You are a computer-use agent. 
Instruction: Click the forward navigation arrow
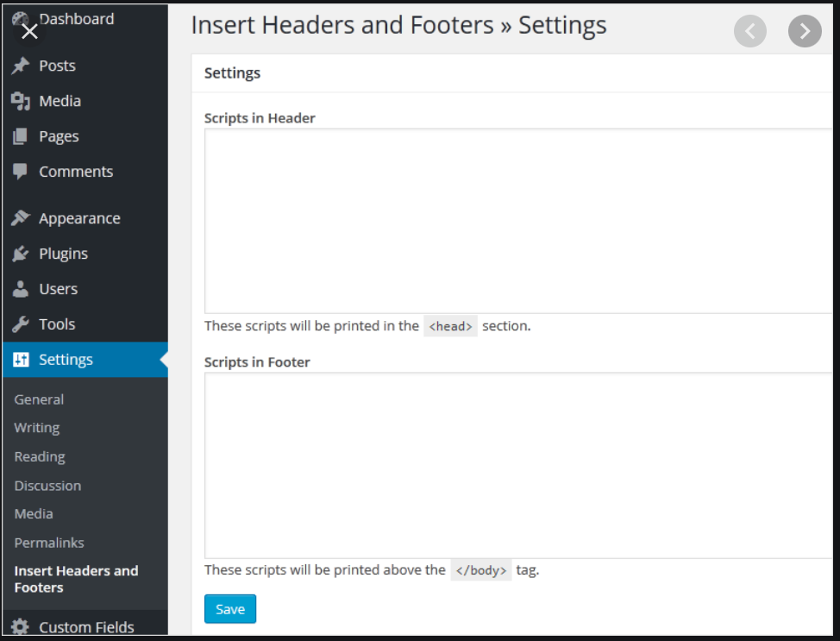pos(805,31)
